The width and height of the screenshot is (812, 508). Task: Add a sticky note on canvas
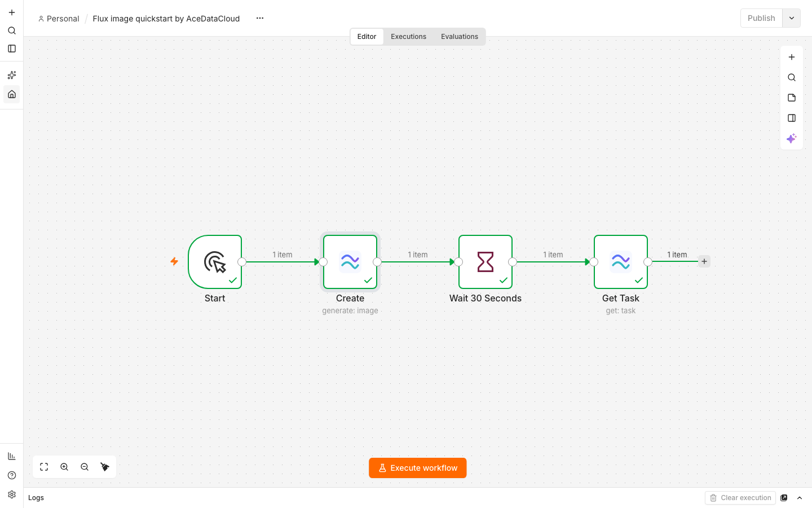tap(792, 98)
